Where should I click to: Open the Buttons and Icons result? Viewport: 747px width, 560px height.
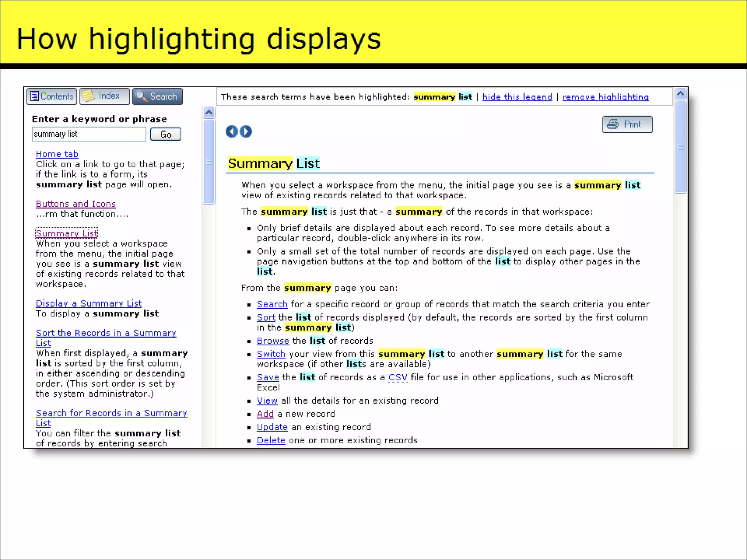(76, 204)
